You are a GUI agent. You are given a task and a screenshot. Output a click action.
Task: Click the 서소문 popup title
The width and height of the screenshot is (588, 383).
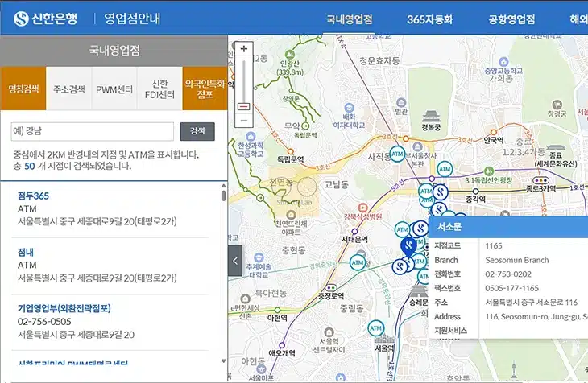click(449, 227)
